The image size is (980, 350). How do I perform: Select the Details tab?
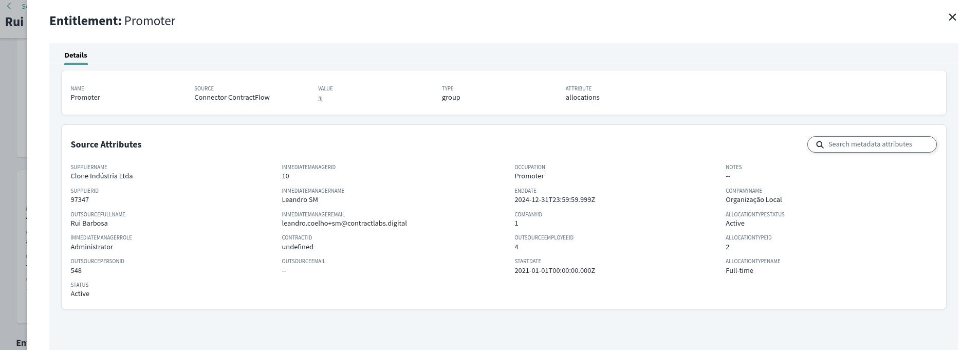pyautogui.click(x=76, y=55)
